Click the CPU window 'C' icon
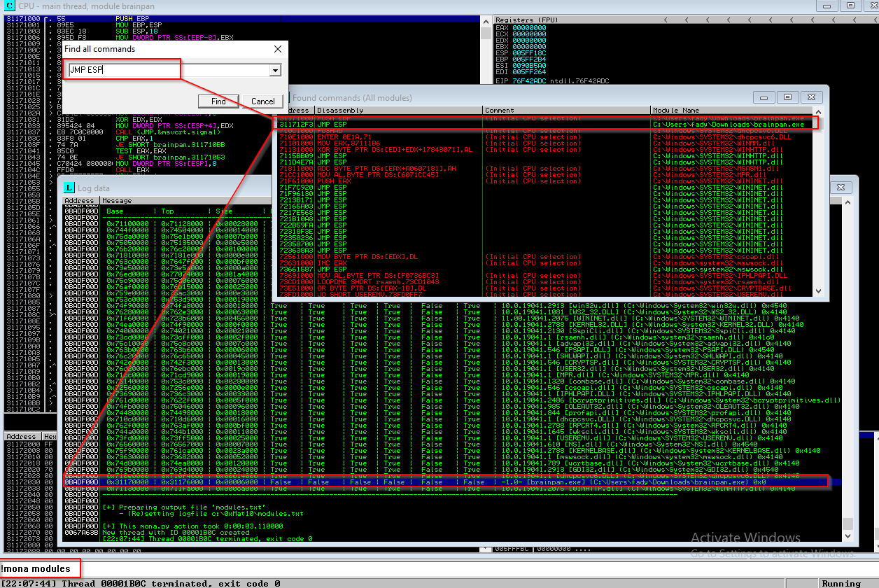 point(10,6)
